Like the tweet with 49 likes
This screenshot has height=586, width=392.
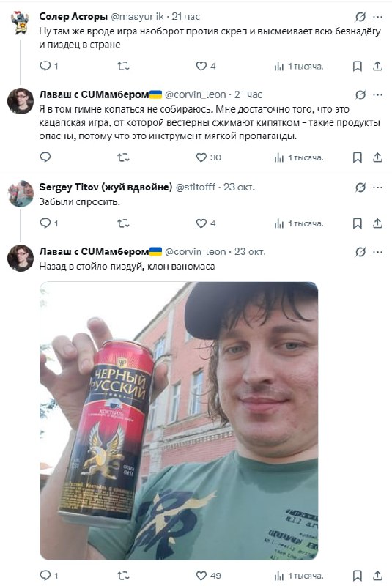tap(201, 576)
